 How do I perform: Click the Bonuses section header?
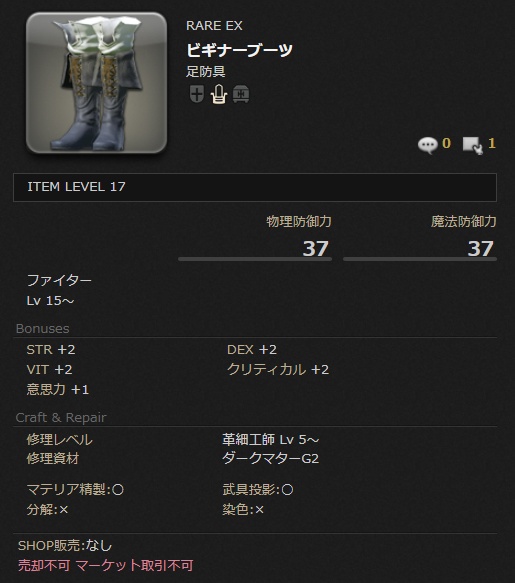tap(43, 329)
